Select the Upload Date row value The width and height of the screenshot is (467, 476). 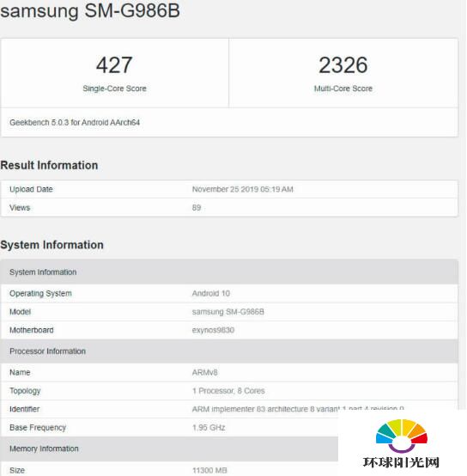[x=243, y=189]
